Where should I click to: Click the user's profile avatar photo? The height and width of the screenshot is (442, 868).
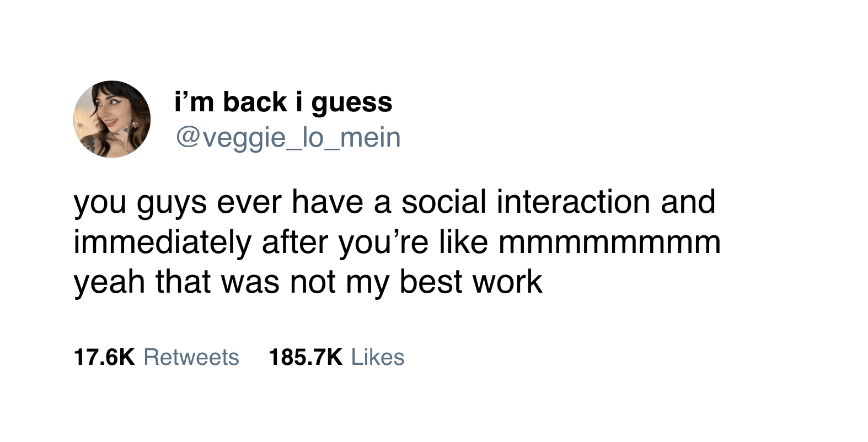tap(112, 119)
